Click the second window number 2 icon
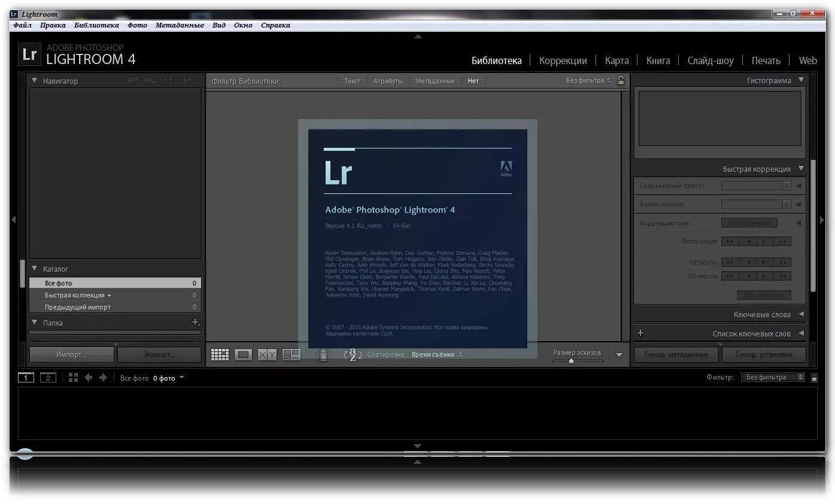The height and width of the screenshot is (504, 835). pos(48,377)
